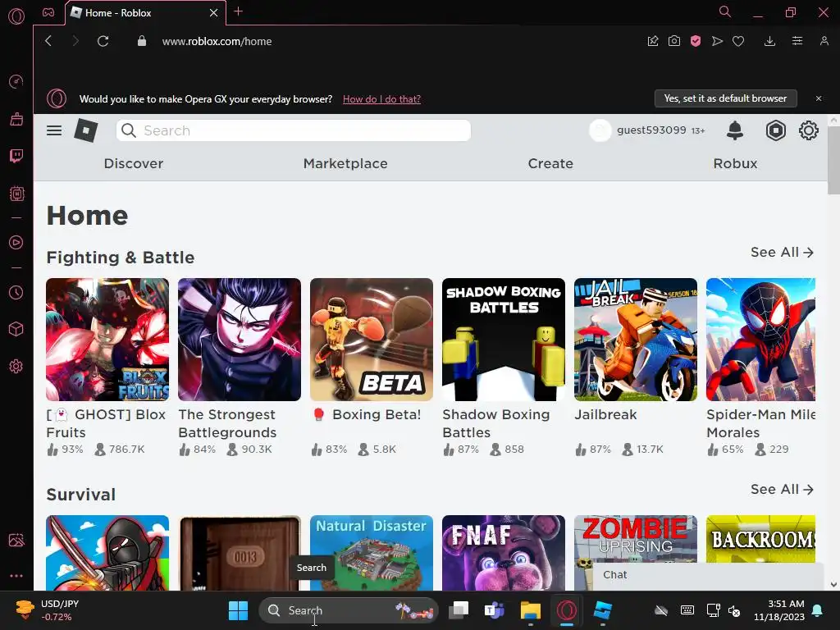The height and width of the screenshot is (630, 840).
Task: Open Opera sidebar settings gear
Action: [16, 367]
